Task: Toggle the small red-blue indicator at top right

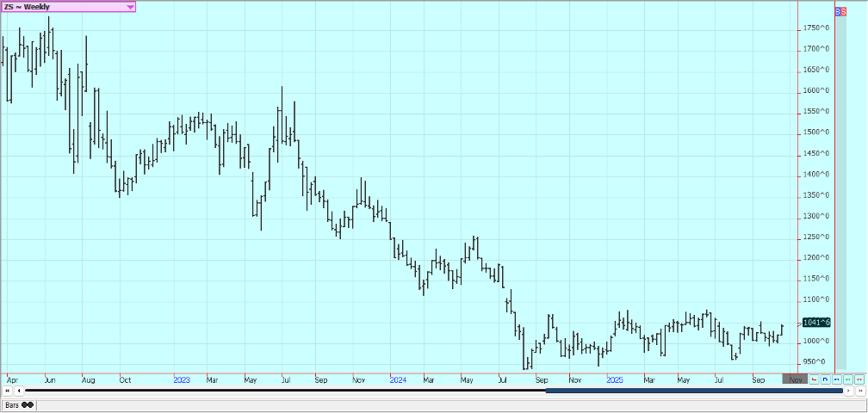Action: tap(841, 11)
